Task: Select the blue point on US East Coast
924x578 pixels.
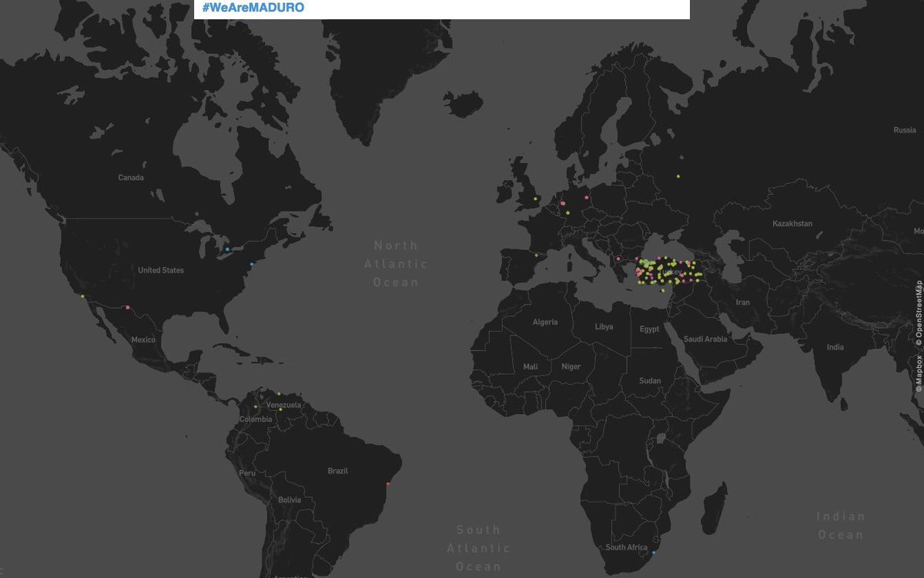Action: [x=252, y=264]
